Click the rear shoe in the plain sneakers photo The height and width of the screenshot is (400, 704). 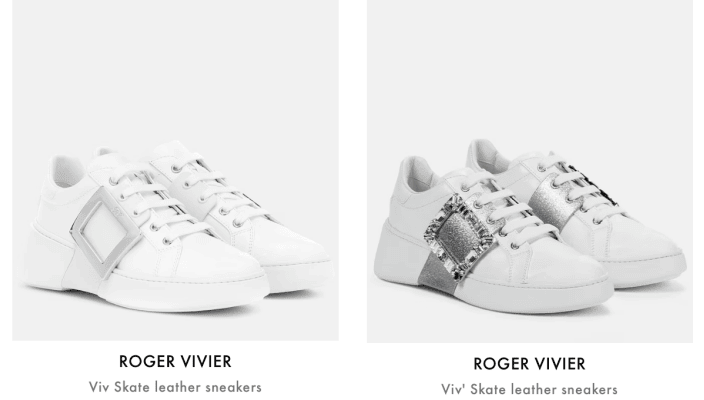251,211
